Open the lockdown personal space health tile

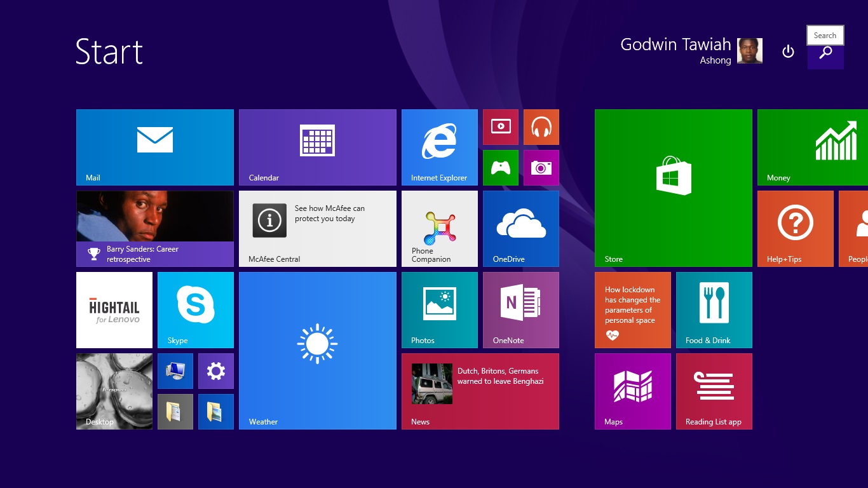click(633, 310)
